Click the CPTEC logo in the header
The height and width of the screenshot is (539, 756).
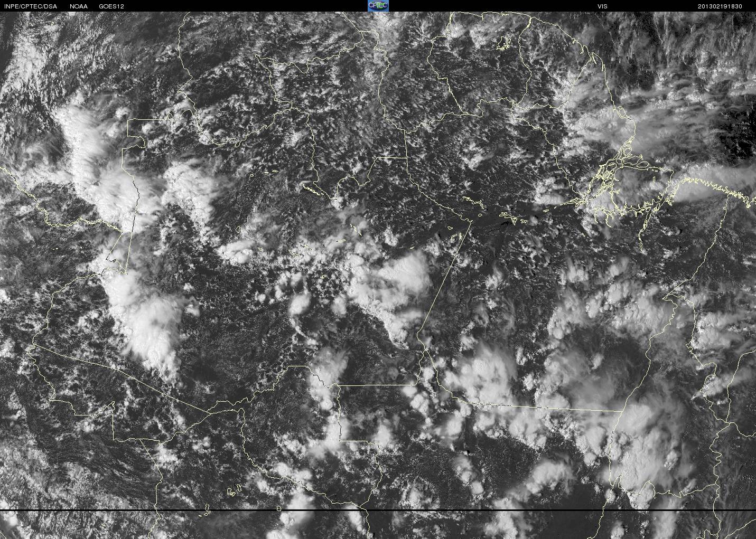378,6
